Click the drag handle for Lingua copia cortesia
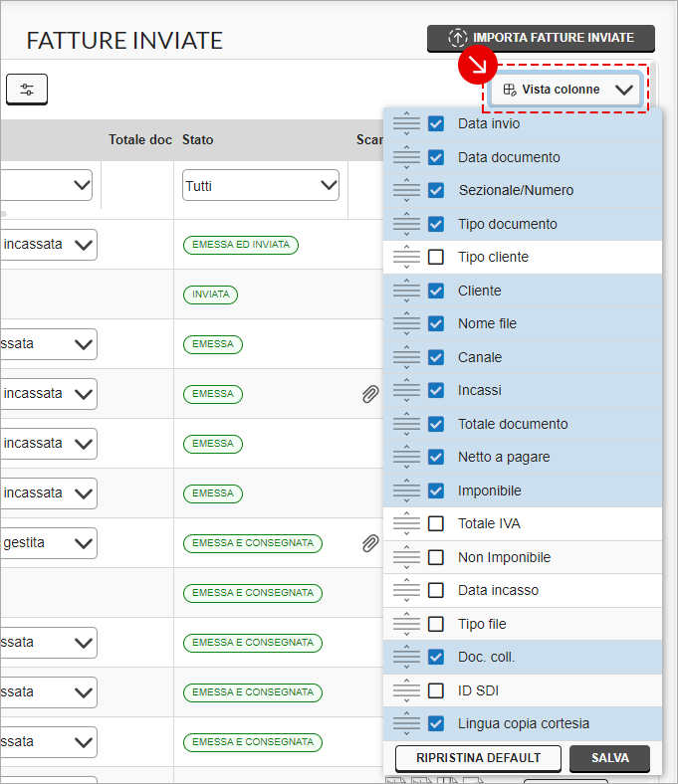678x784 pixels. tap(406, 723)
